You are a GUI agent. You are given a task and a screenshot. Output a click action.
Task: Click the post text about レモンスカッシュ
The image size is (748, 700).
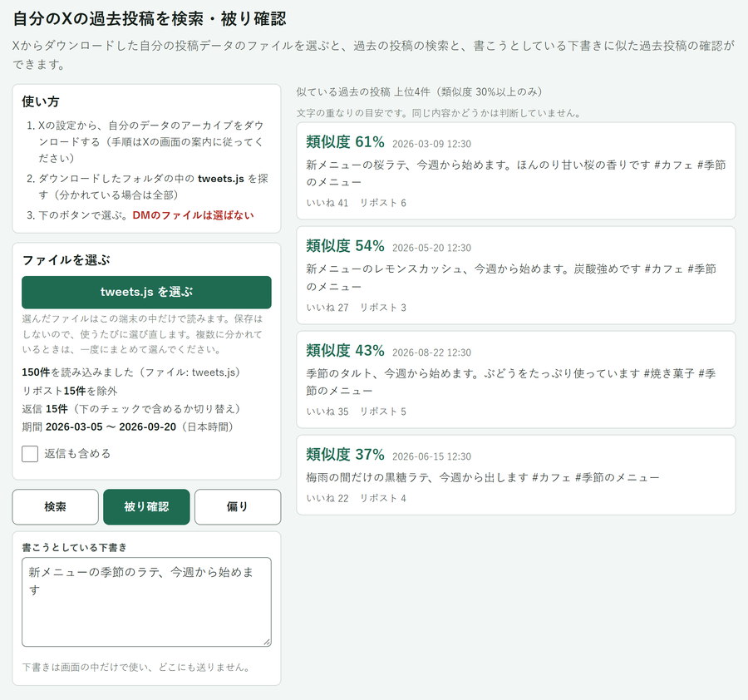[511, 278]
